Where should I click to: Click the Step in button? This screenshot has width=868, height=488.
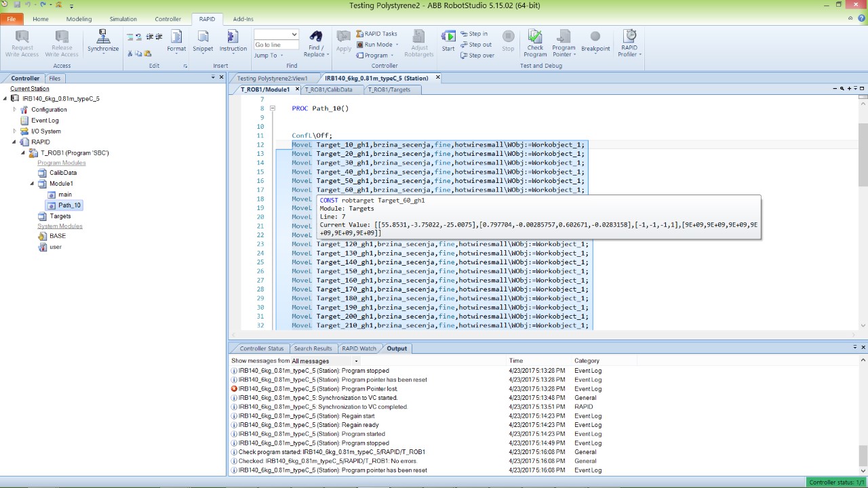(473, 34)
